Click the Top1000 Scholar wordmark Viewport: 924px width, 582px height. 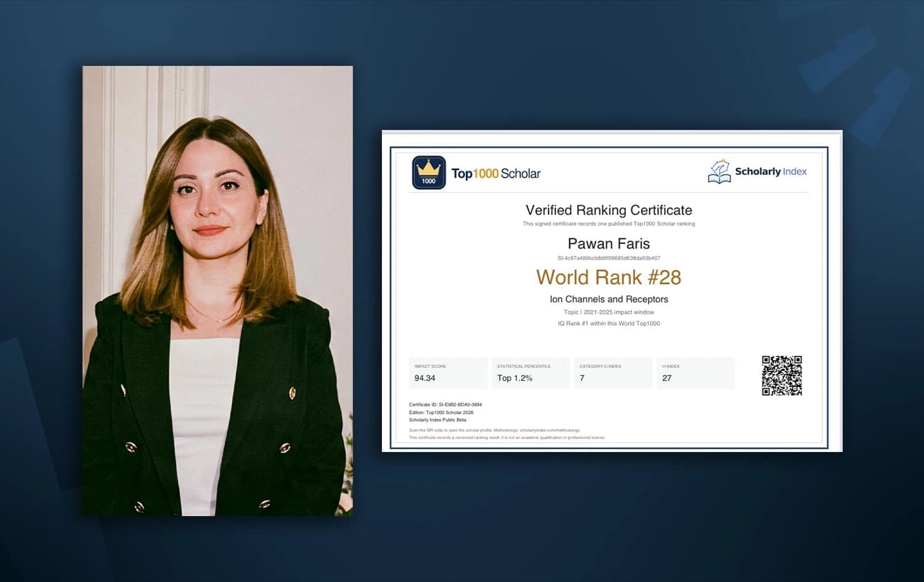coord(496,174)
